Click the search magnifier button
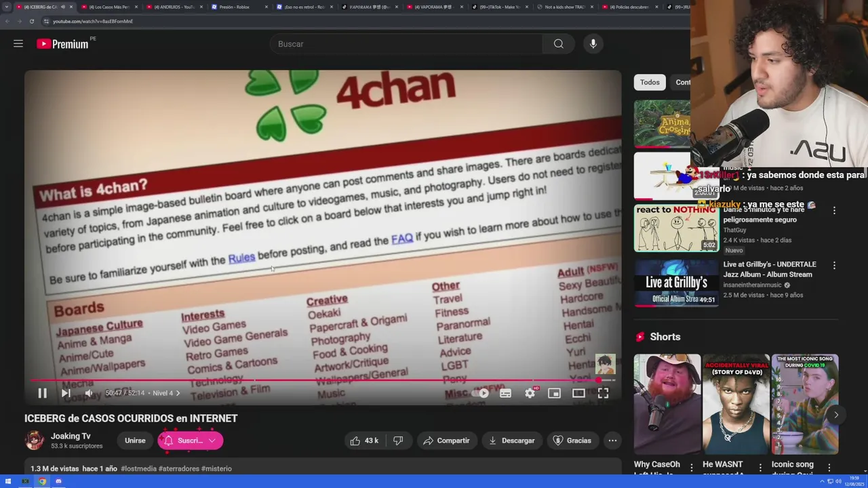Screen dimensions: 868x488 (x=558, y=44)
